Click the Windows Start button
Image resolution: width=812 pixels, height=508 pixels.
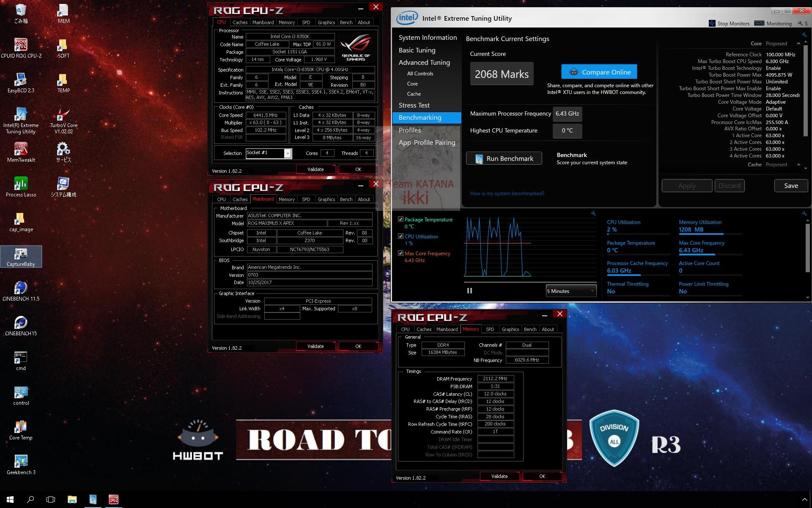click(10, 500)
